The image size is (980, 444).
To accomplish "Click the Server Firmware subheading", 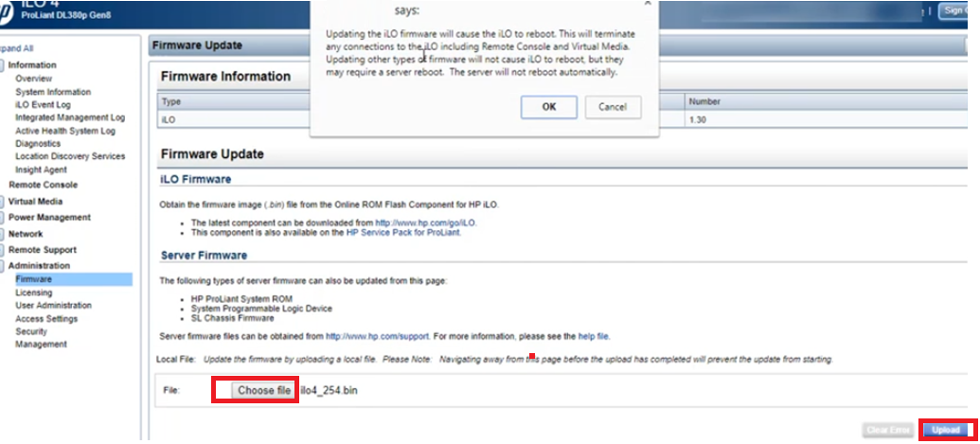I will pos(204,256).
